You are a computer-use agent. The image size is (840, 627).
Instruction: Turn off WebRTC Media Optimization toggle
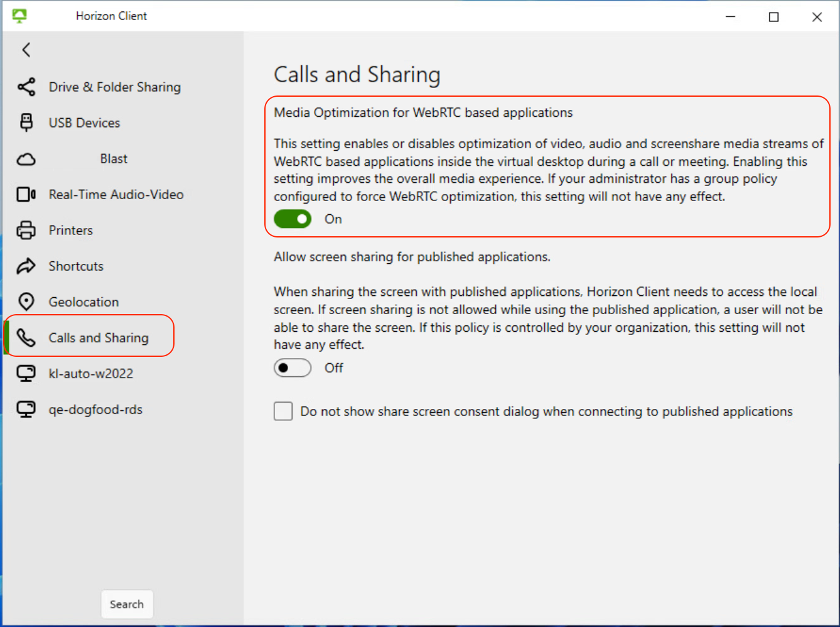293,219
